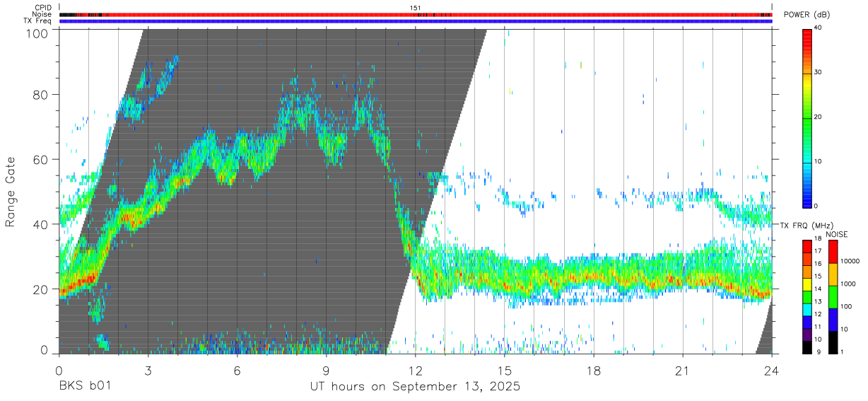
Task: Pick the cyan segment of TX FRQ bar
Action: tap(807, 309)
